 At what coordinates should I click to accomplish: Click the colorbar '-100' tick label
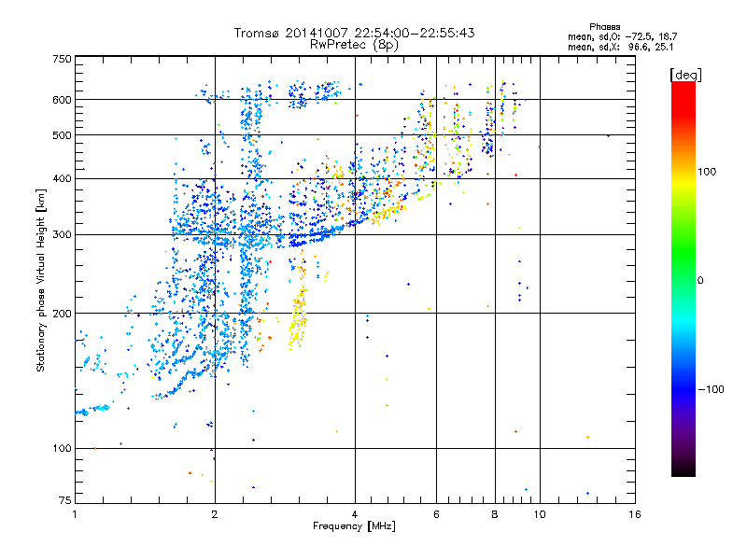click(711, 389)
